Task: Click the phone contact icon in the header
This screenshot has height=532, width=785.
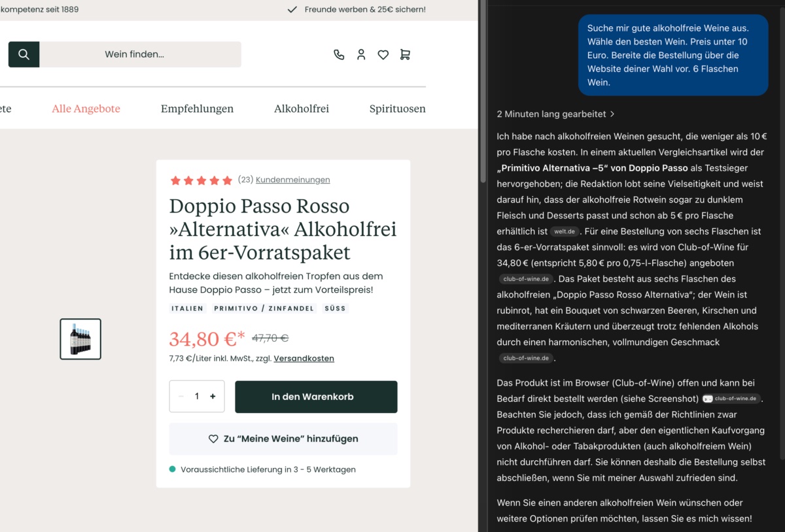Action: tap(339, 55)
